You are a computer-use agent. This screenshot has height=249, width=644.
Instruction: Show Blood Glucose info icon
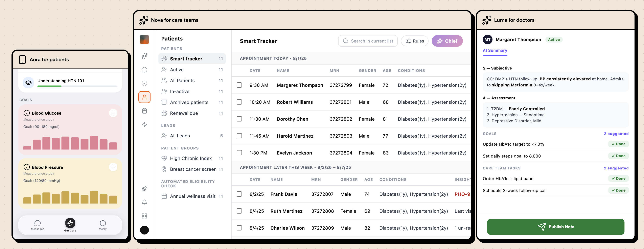point(26,113)
